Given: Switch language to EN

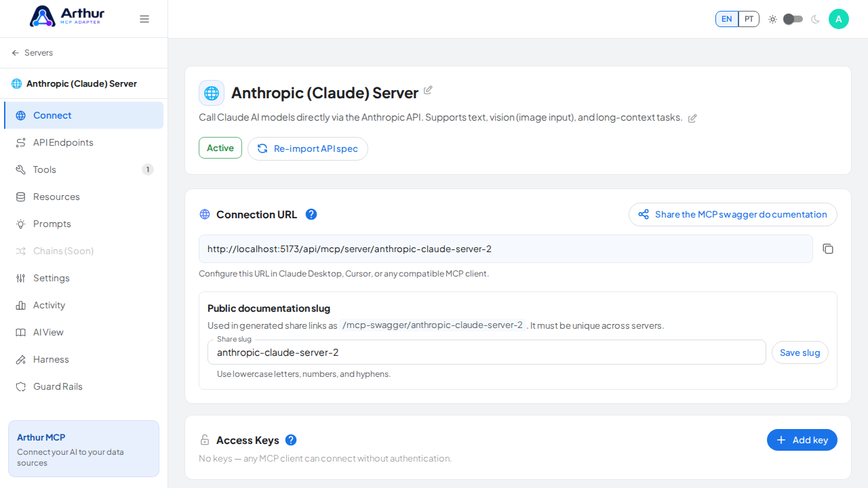Looking at the screenshot, I should click(x=727, y=19).
